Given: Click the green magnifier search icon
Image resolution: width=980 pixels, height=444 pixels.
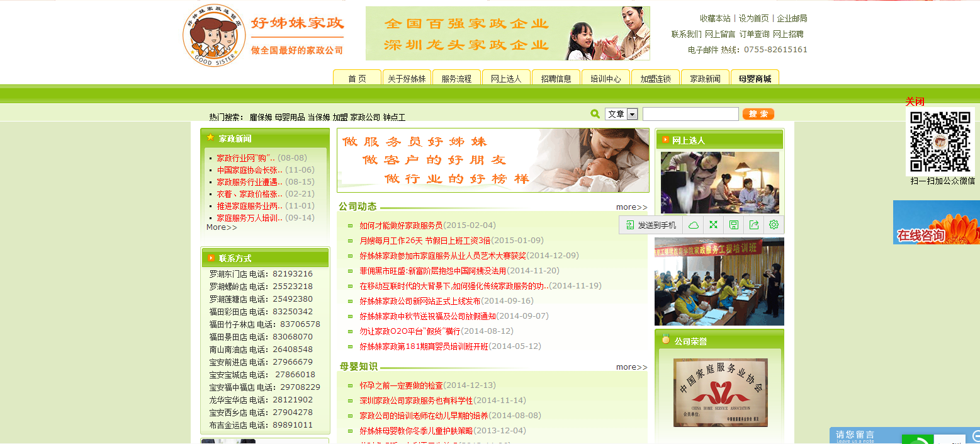Looking at the screenshot, I should [x=595, y=114].
